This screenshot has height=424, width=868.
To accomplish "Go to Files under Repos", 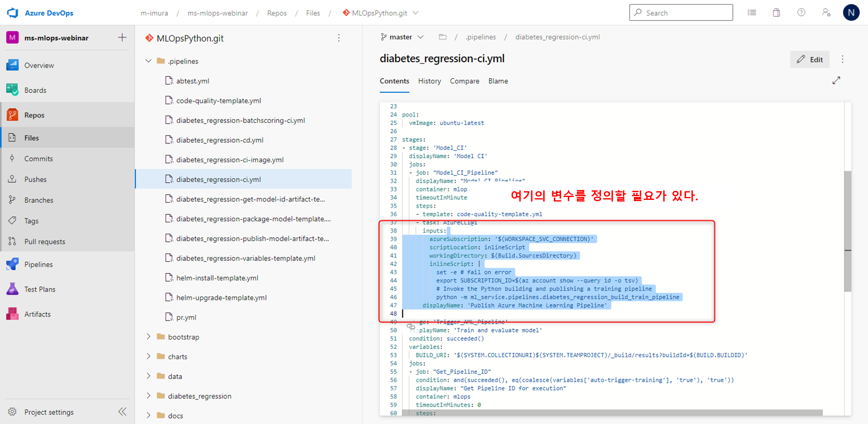I will (31, 138).
